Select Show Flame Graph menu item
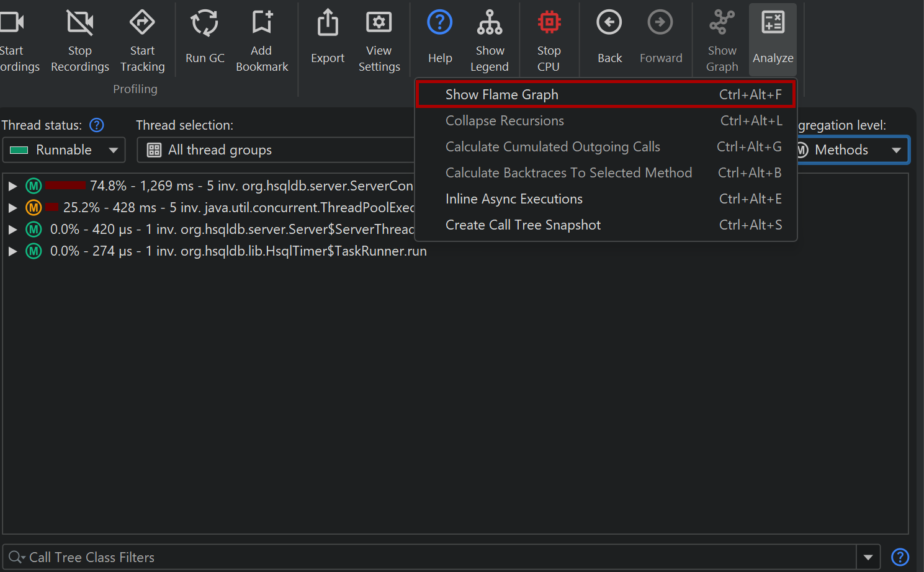 click(x=501, y=95)
